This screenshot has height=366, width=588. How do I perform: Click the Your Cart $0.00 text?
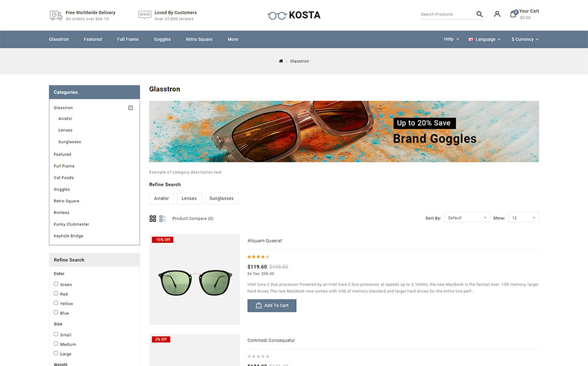coord(529,14)
